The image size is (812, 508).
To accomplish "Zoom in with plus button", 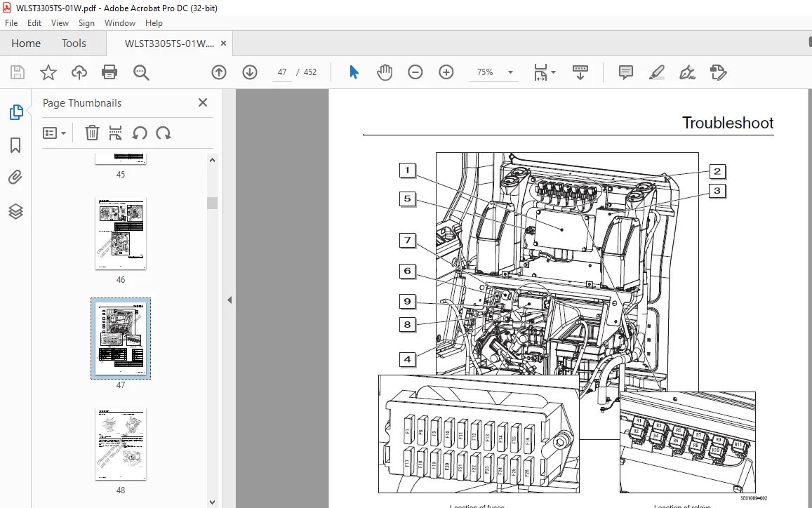I will tap(446, 72).
